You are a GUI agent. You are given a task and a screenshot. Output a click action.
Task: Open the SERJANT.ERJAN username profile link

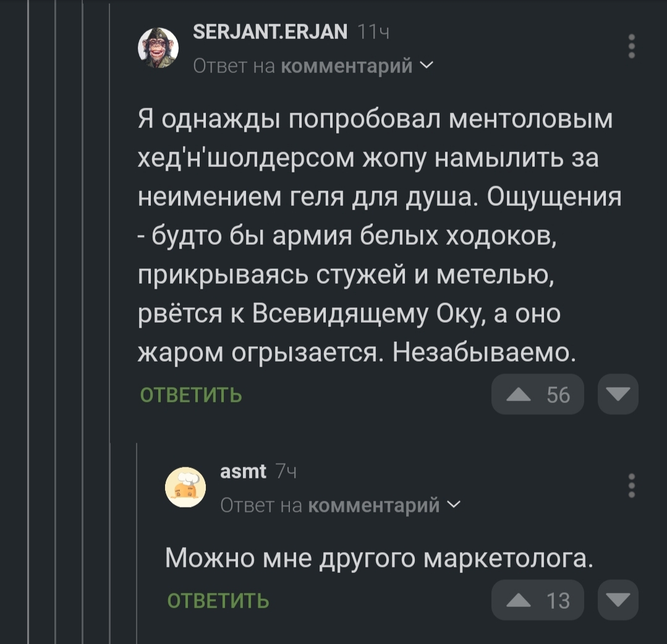(270, 31)
